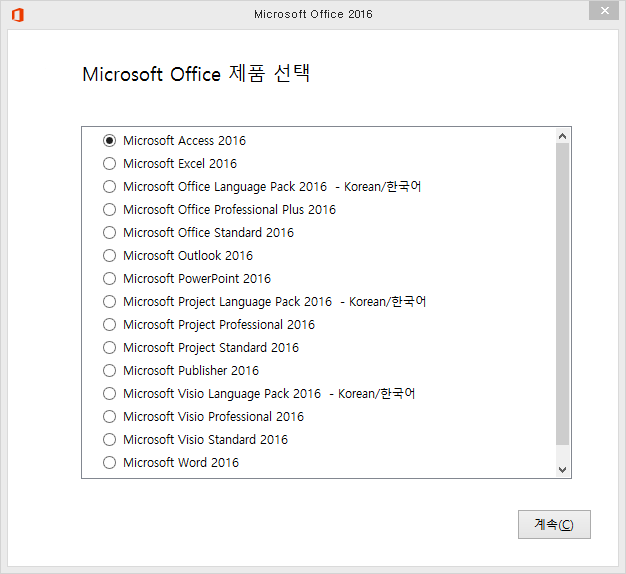This screenshot has height=574, width=626.
Task: Click the scroll down arrow of product list
Action: [563, 469]
